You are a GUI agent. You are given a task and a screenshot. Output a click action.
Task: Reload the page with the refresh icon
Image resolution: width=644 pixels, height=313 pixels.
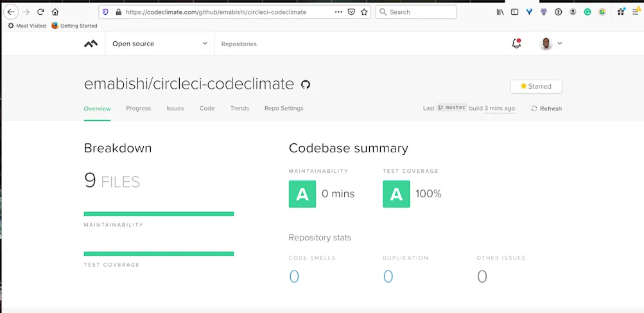pyautogui.click(x=40, y=12)
